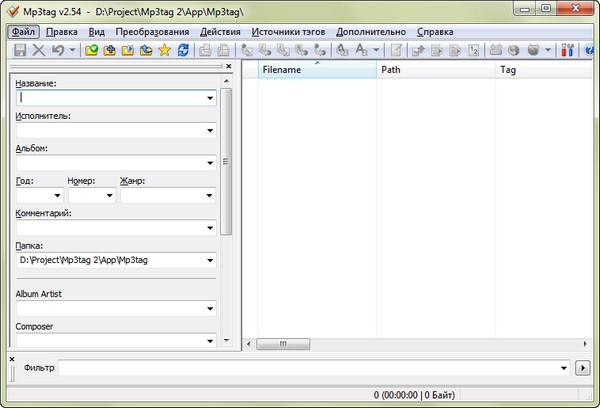Maximize the Mp3tag window
The width and height of the screenshot is (600, 408).
pyautogui.click(x=546, y=8)
